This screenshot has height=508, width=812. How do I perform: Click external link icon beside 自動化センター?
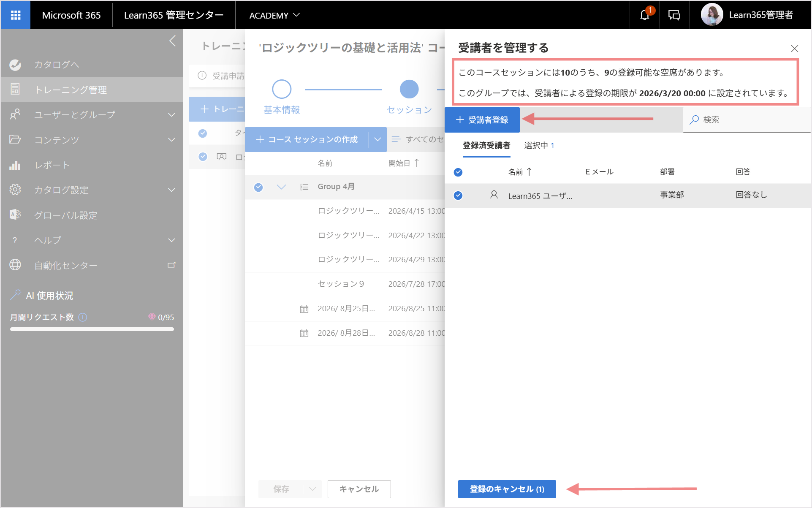point(171,265)
